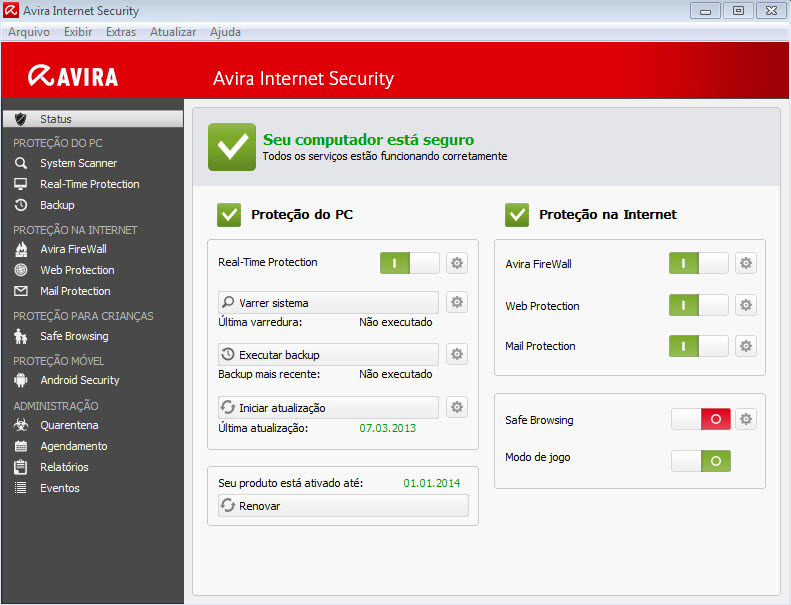Click the Avira FireWall flame icon in sidebar
The width and height of the screenshot is (791, 605).
click(x=21, y=249)
